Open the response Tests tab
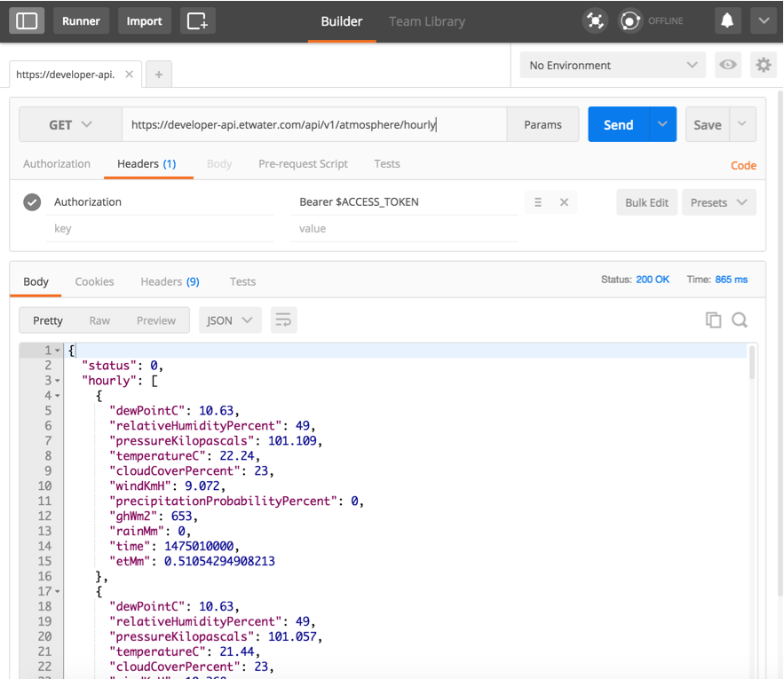 (x=242, y=281)
